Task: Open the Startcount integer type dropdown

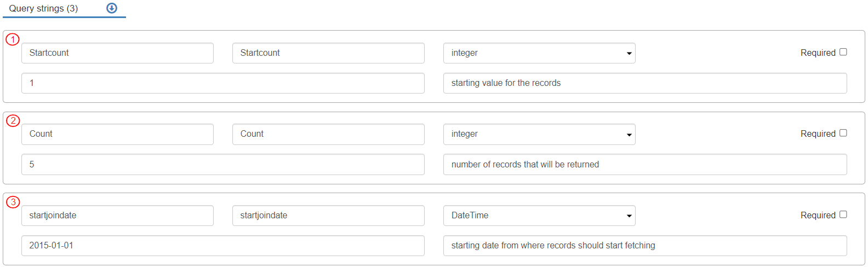Action: click(539, 53)
